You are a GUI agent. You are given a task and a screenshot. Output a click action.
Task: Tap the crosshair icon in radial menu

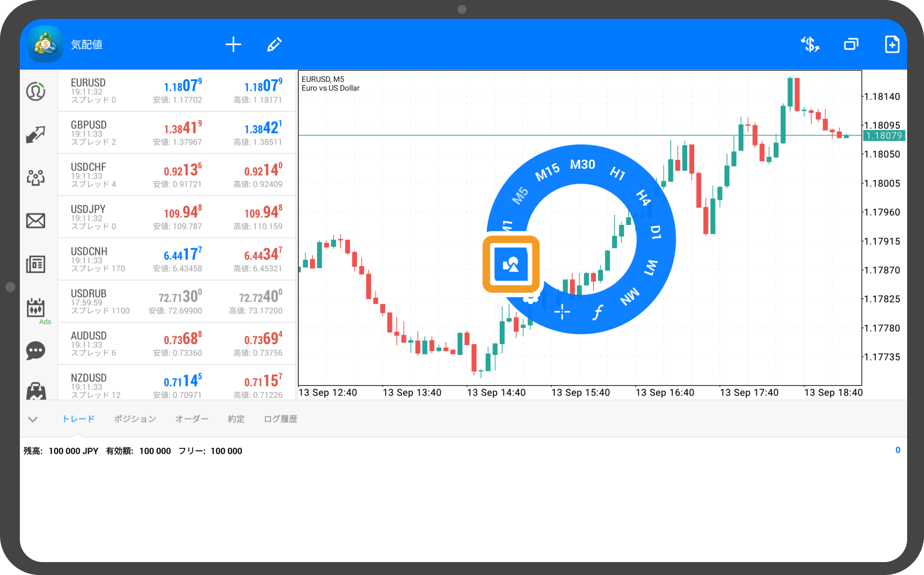562,312
